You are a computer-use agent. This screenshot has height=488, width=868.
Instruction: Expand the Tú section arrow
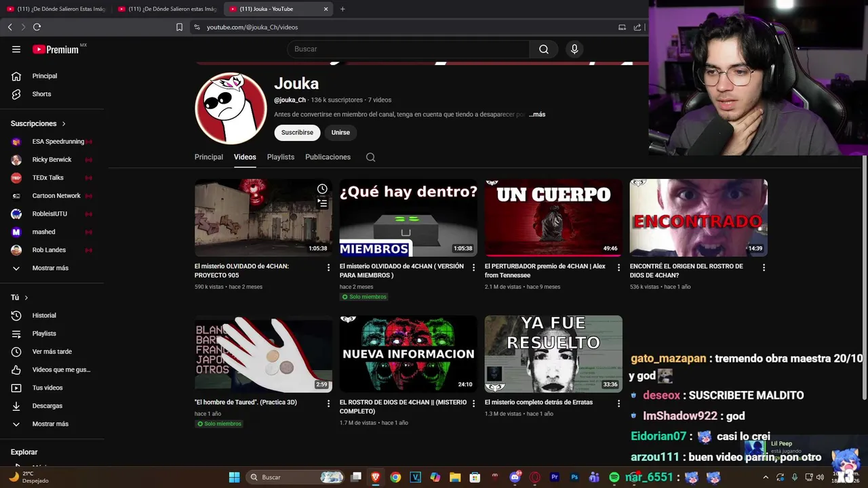[26, 298]
